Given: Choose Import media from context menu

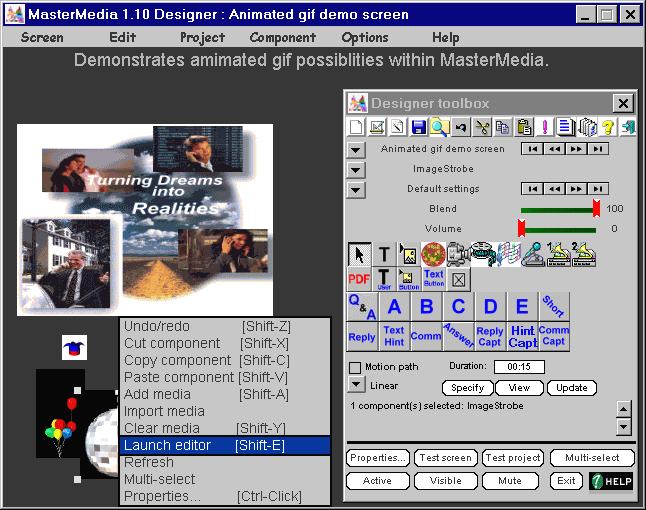Looking at the screenshot, I should pyautogui.click(x=225, y=411).
